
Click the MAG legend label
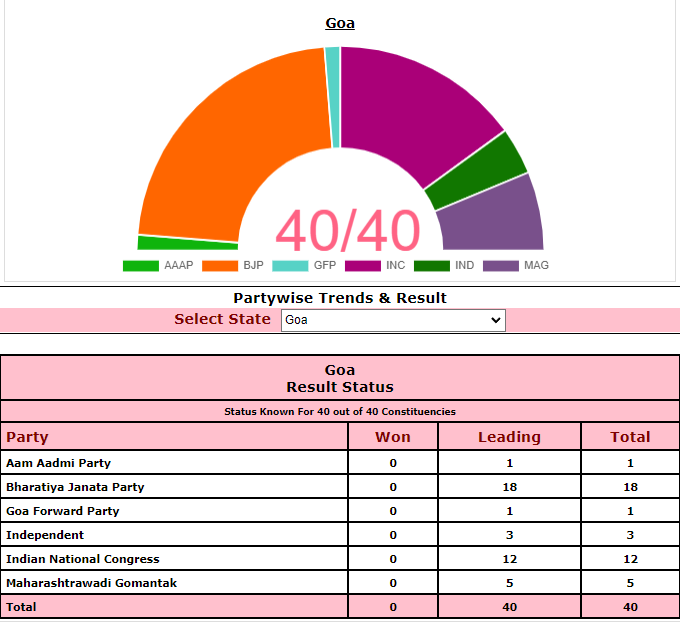536,265
